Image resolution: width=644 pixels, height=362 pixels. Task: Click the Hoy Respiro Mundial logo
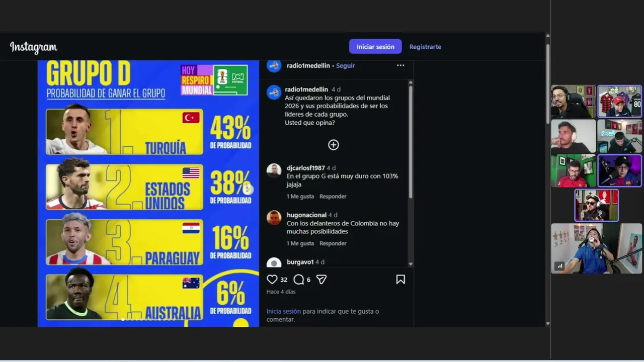[x=196, y=80]
